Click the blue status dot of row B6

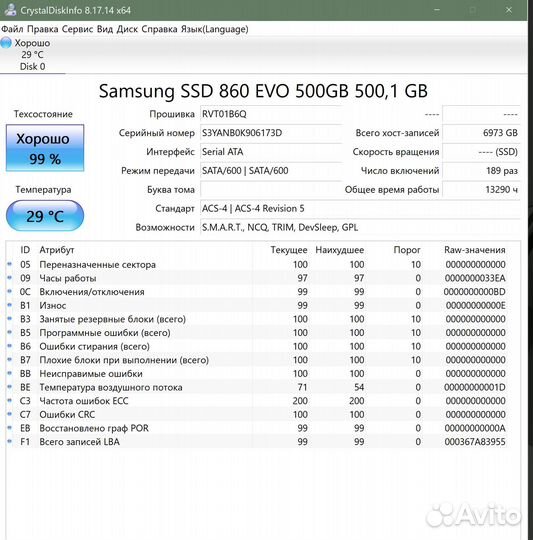point(10,346)
